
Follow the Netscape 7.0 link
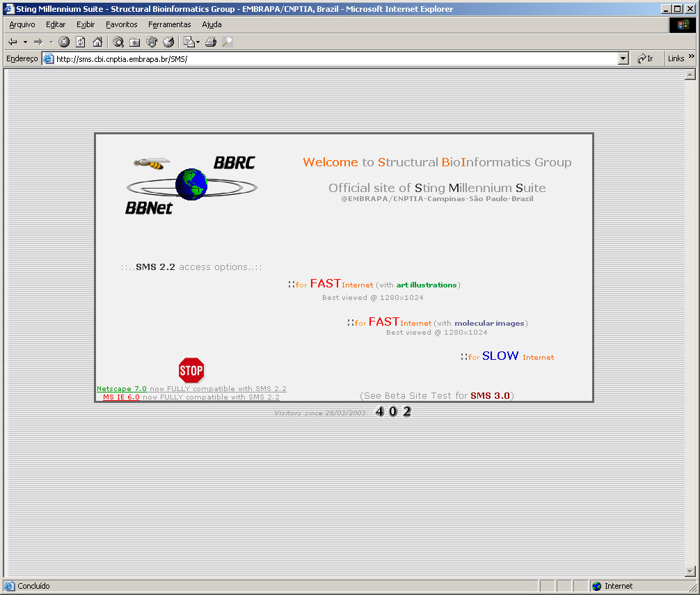point(122,389)
